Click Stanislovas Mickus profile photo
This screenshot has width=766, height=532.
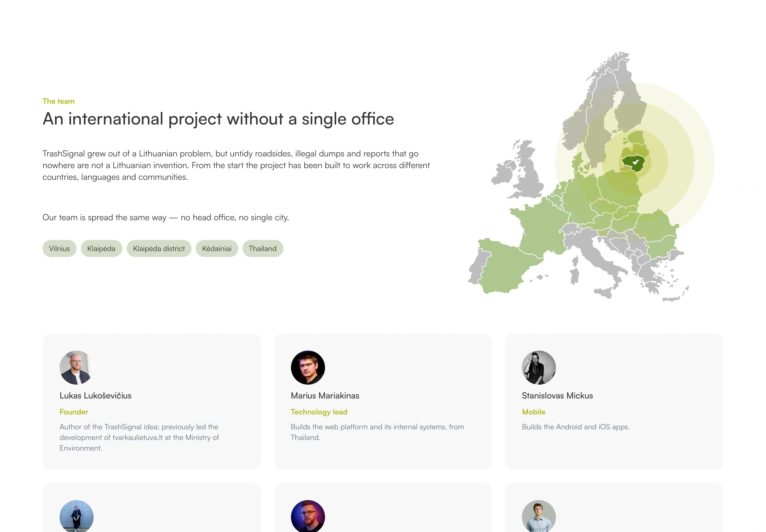tap(539, 367)
